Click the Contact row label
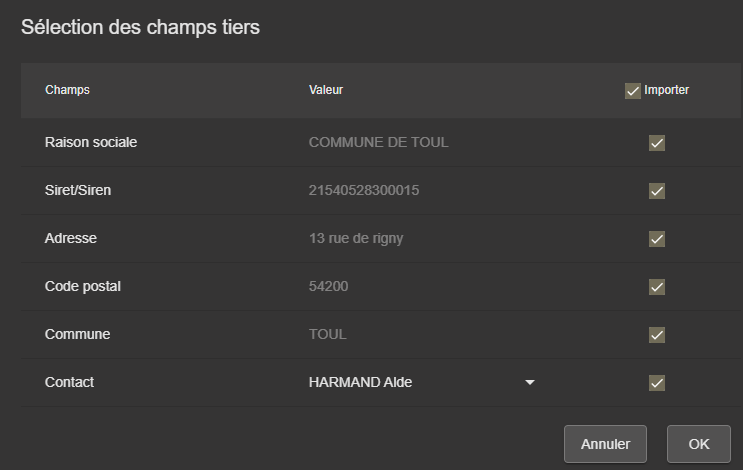The image size is (743, 470). [70, 382]
